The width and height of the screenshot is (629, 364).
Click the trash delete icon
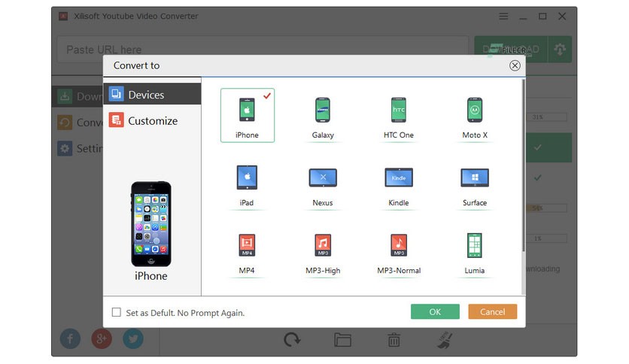pos(394,340)
